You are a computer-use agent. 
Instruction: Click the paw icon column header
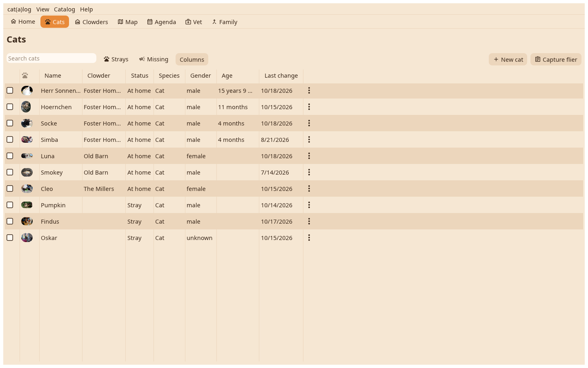click(25, 76)
